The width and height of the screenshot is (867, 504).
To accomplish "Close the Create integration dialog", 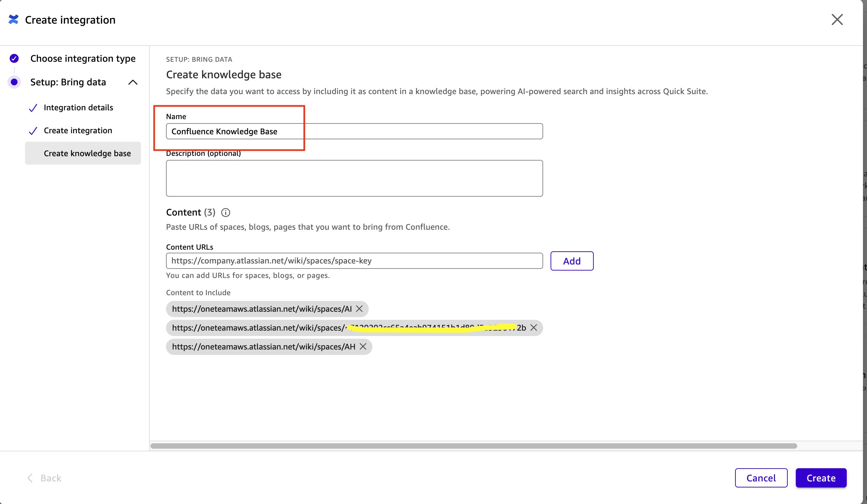I will [x=837, y=20].
